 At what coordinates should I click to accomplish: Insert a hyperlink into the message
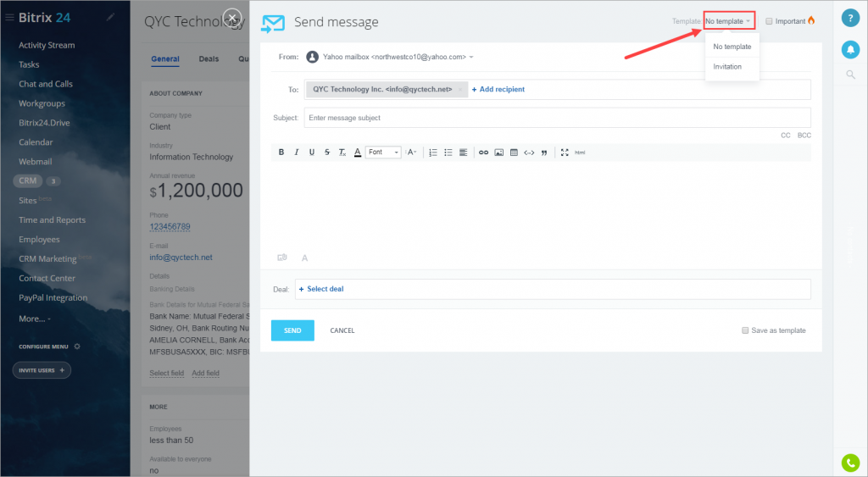point(483,153)
